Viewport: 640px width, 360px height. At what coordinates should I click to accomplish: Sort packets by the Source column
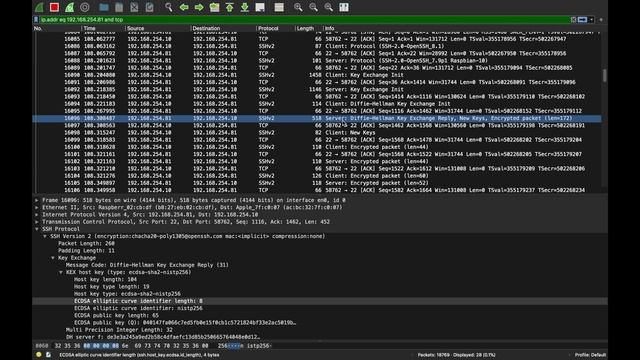158,29
